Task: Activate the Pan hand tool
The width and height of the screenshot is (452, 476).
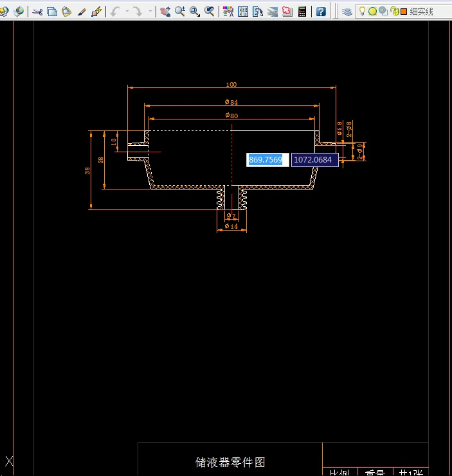Action: tap(165, 12)
